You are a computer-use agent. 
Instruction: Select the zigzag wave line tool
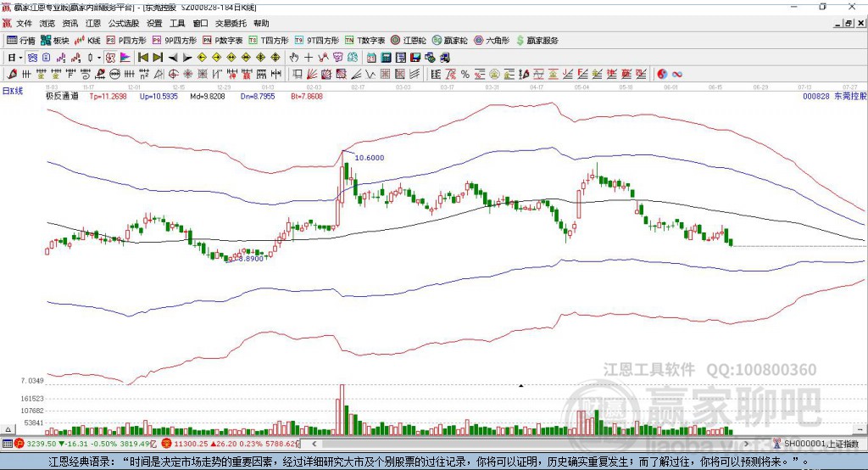point(370,74)
